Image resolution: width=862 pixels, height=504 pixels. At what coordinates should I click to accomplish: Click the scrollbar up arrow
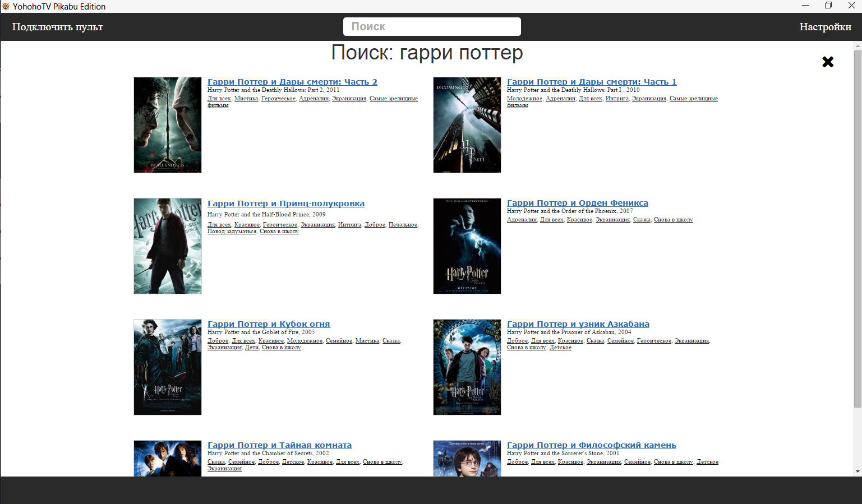tap(858, 45)
